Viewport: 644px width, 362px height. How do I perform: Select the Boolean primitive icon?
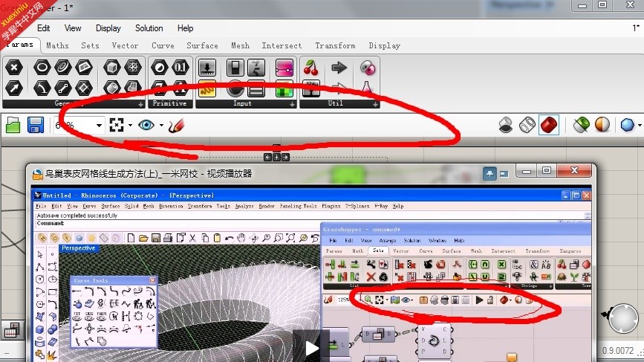click(160, 68)
